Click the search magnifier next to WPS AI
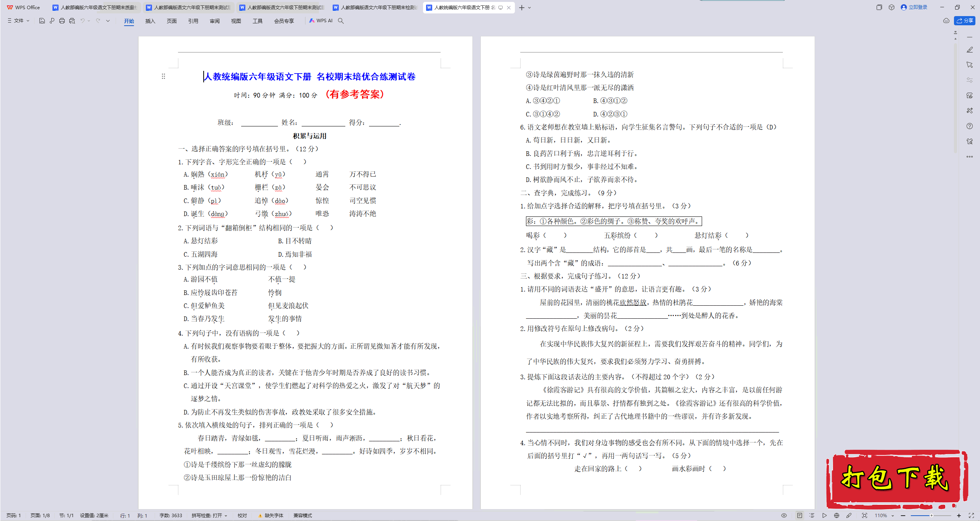 tap(341, 21)
